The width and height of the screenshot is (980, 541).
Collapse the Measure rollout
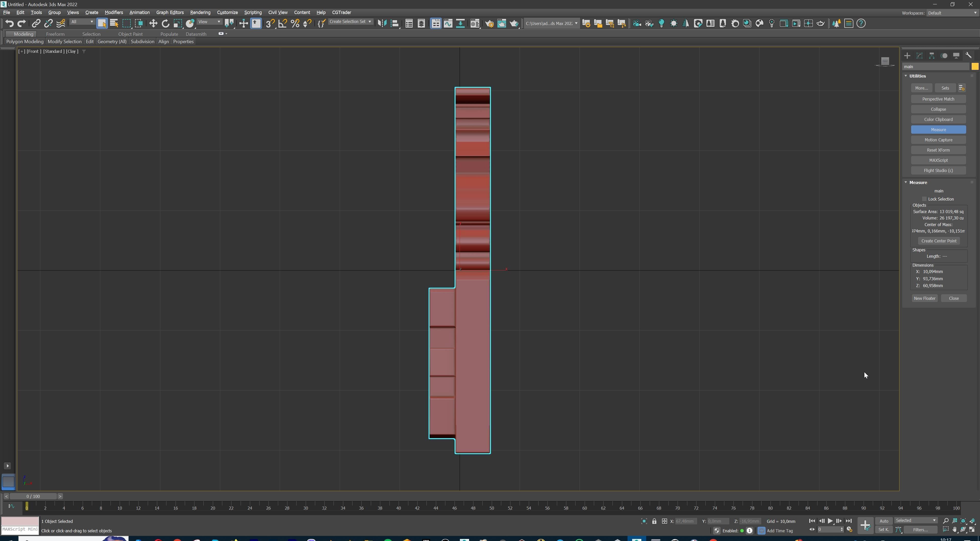point(918,182)
